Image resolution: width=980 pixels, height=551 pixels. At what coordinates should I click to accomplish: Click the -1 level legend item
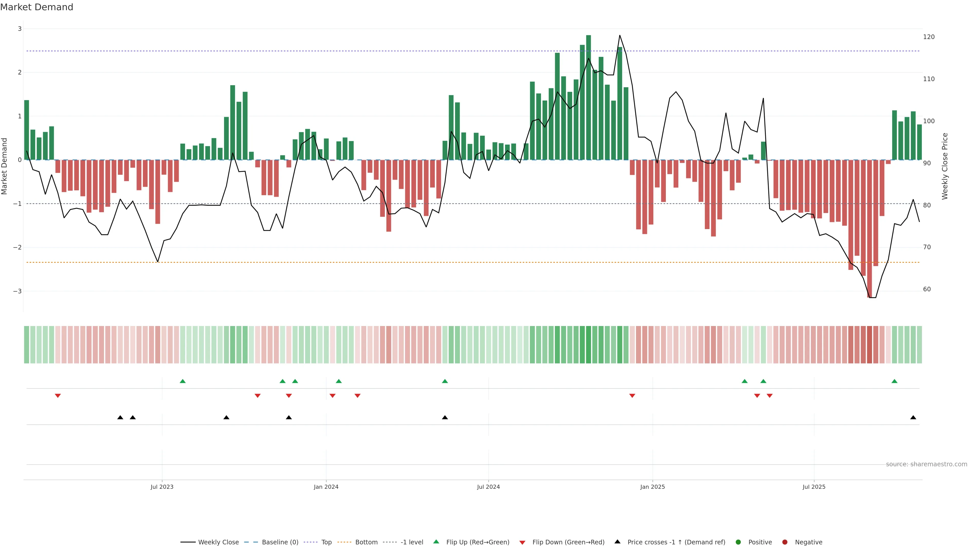[412, 542]
